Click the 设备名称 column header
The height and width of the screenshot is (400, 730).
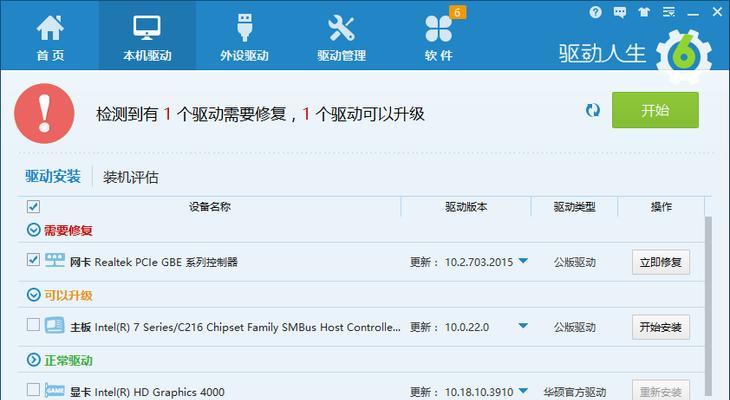pyautogui.click(x=210, y=207)
